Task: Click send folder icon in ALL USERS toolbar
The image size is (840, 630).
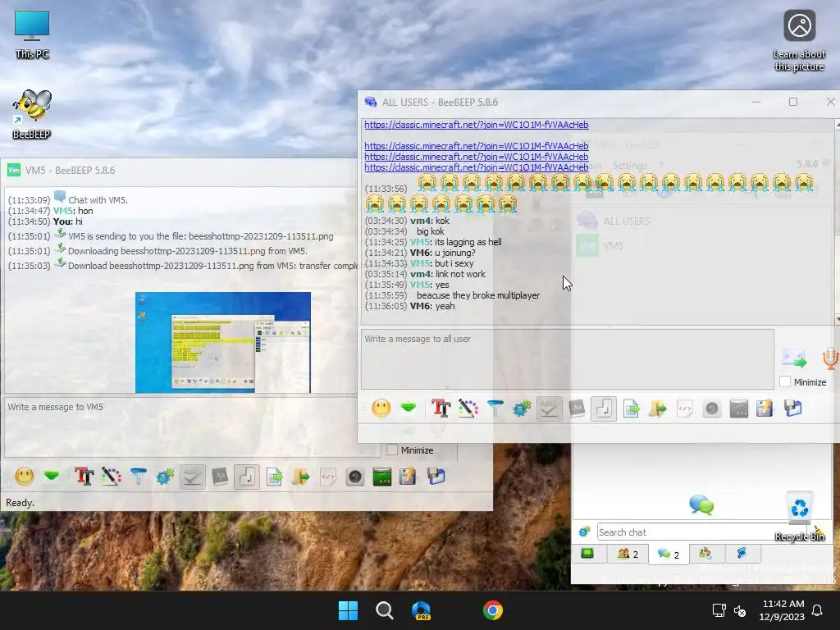Action: click(x=658, y=409)
